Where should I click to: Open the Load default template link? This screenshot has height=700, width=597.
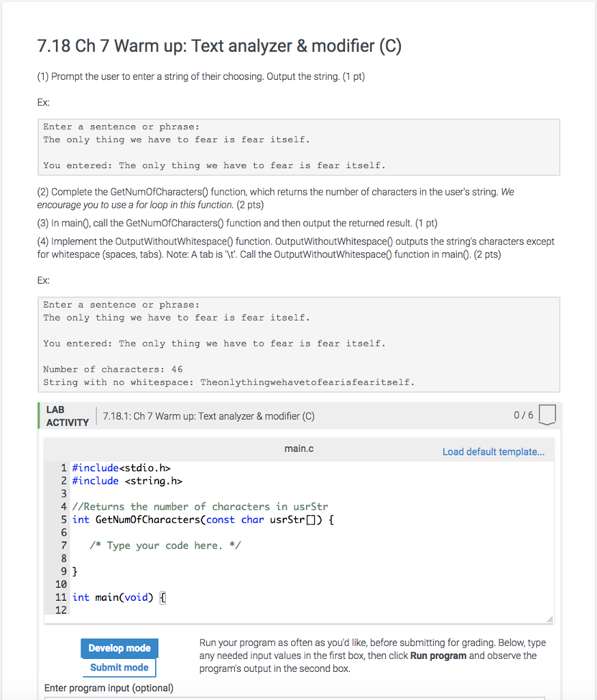493,451
